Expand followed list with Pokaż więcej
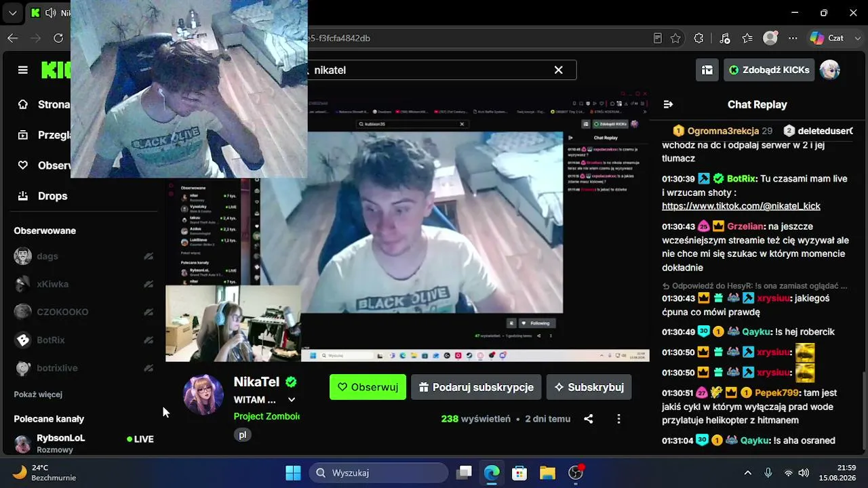 coord(38,394)
